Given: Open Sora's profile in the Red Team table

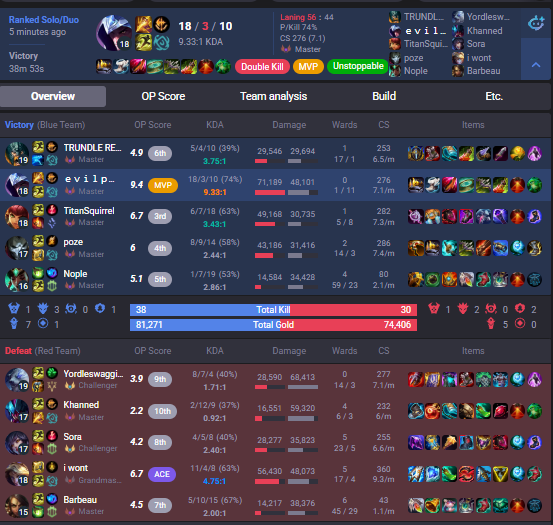Looking at the screenshot, I should pyautogui.click(x=72, y=437).
